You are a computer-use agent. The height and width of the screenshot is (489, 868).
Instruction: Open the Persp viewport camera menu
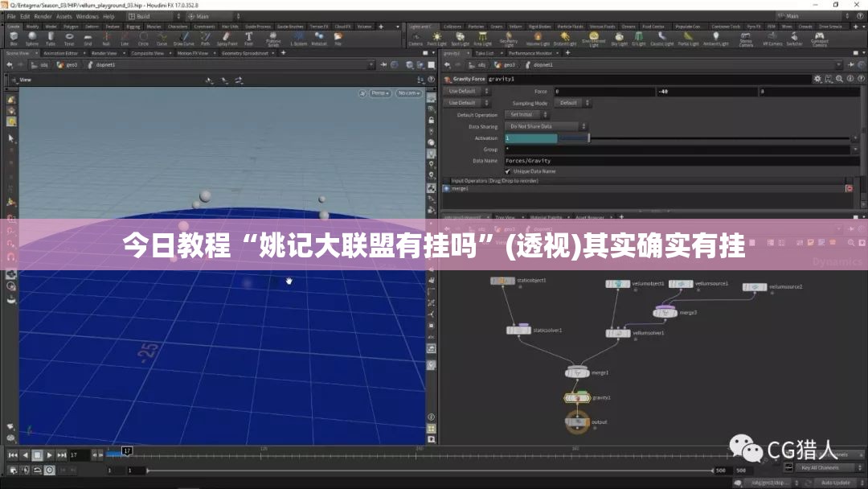point(379,93)
